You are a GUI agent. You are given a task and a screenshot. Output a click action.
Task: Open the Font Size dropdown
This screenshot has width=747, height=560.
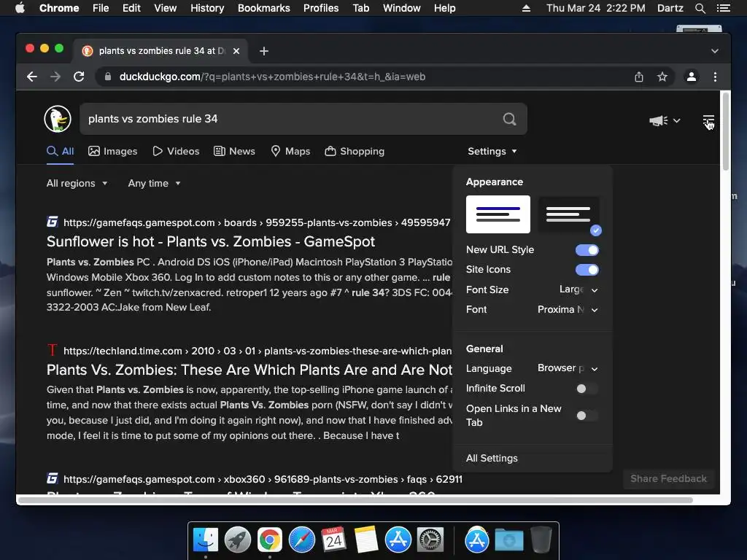point(578,289)
